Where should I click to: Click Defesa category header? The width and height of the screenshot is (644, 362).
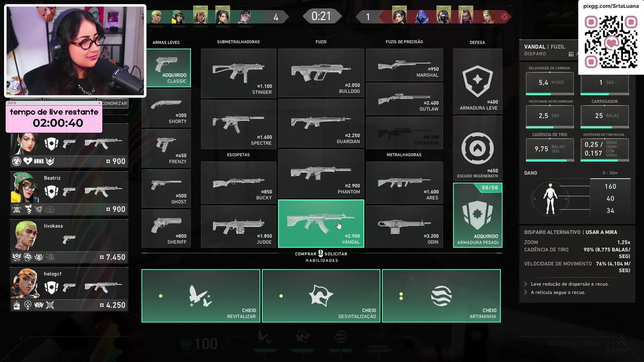(477, 42)
